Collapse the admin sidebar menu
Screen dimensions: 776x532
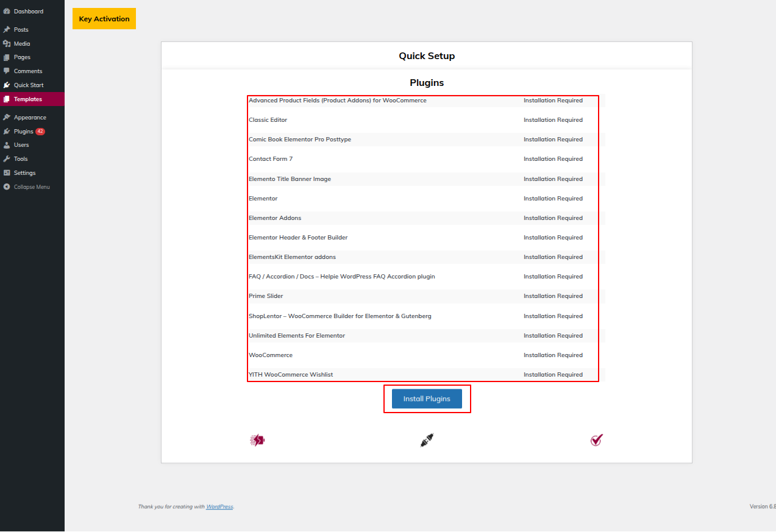(x=32, y=187)
